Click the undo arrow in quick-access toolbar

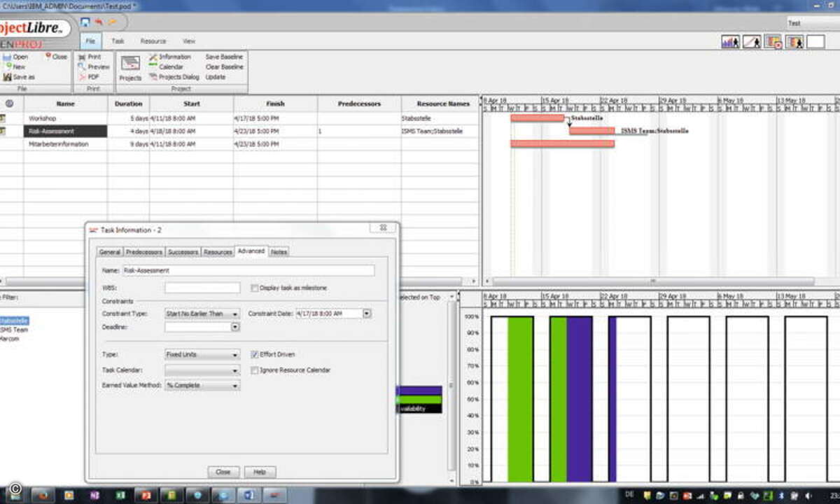[99, 22]
